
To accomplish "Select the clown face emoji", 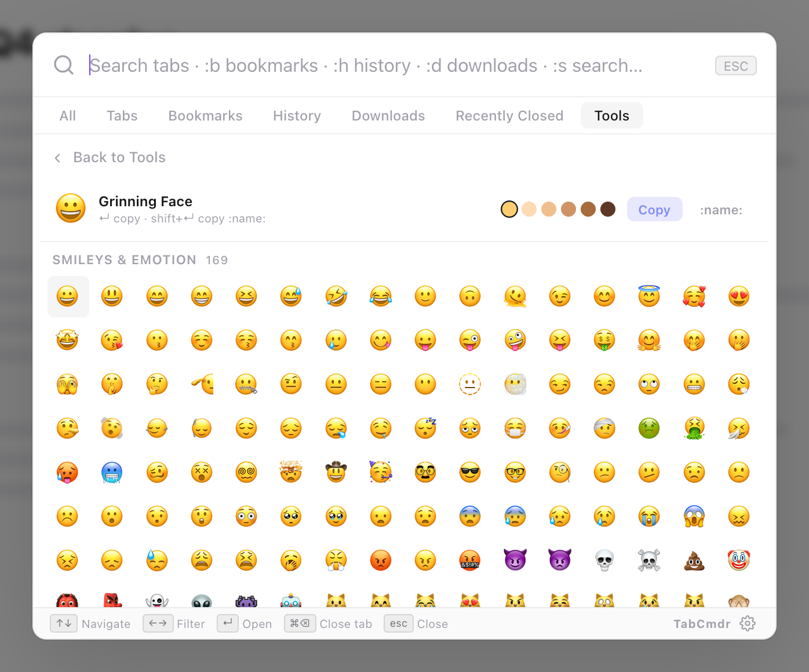I will tap(739, 561).
